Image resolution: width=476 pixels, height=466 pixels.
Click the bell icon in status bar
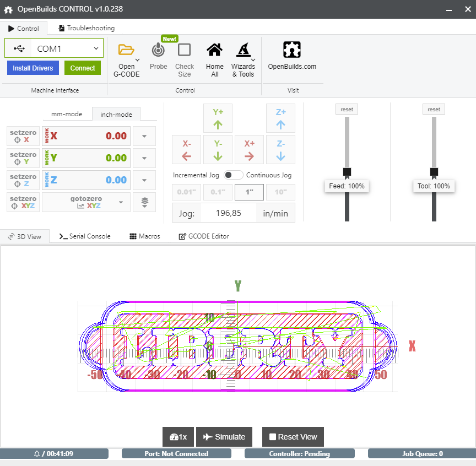[x=37, y=454]
